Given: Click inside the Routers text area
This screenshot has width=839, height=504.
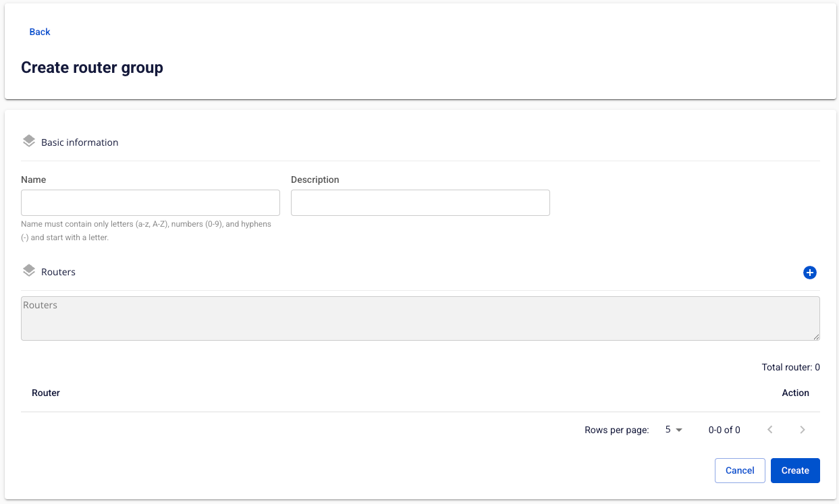Looking at the screenshot, I should pos(420,318).
